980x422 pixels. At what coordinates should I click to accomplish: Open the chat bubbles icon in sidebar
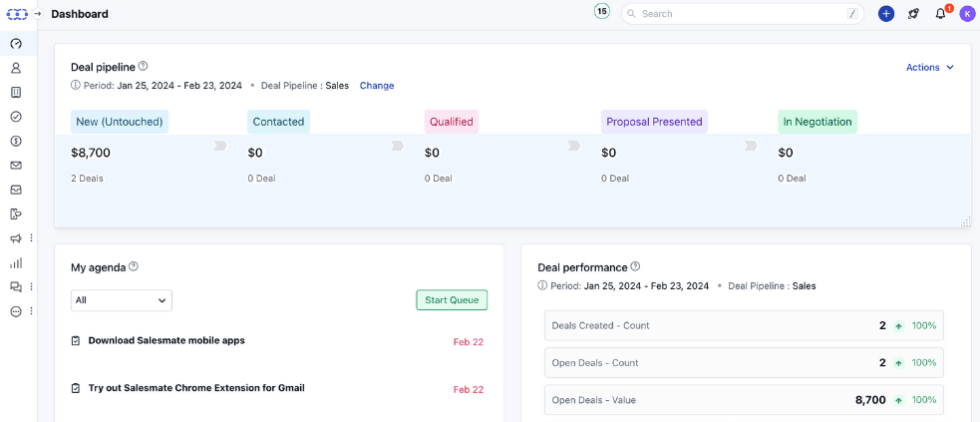(16, 287)
